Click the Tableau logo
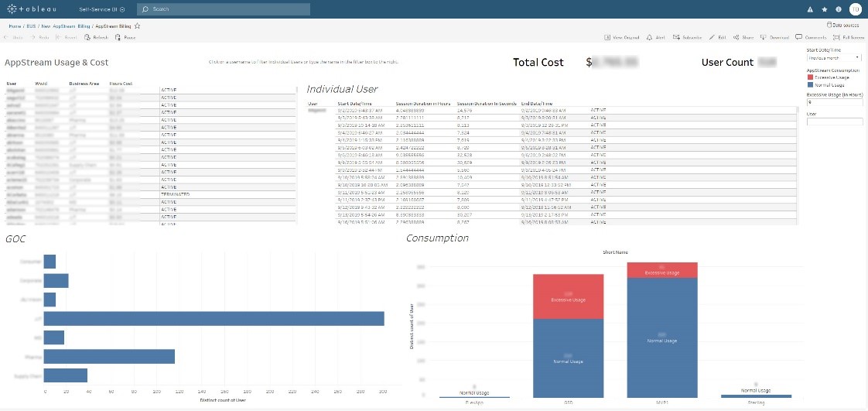Viewport: 868px width, 411px height. [30, 9]
